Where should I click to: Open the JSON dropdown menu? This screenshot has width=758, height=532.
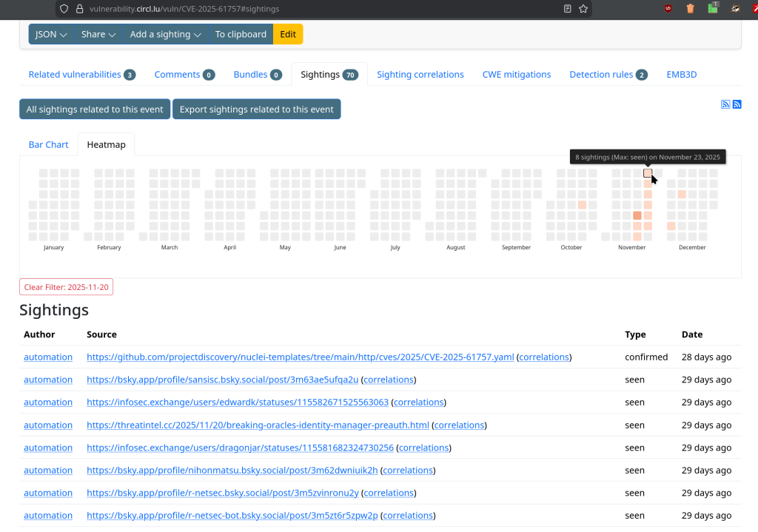point(51,34)
